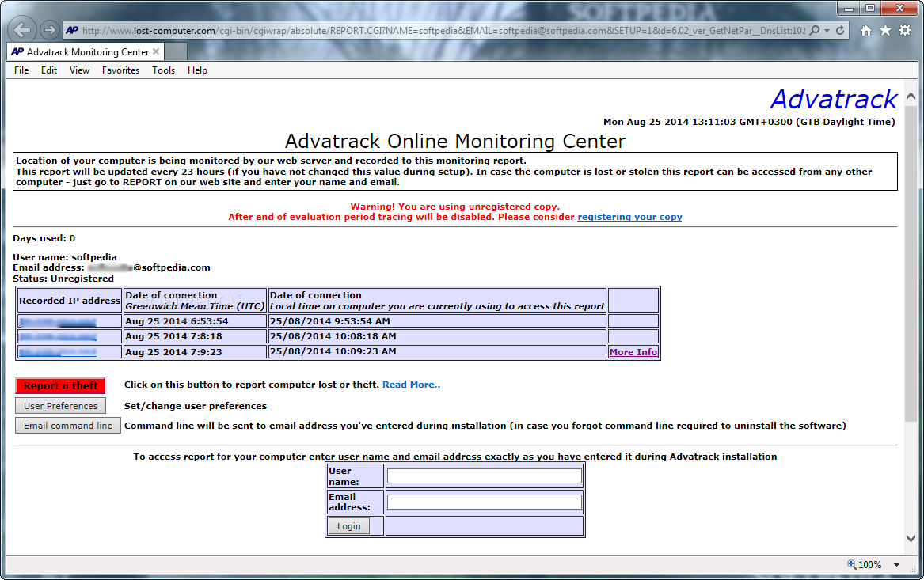Focus the User name input field
924x580 pixels.
485,476
